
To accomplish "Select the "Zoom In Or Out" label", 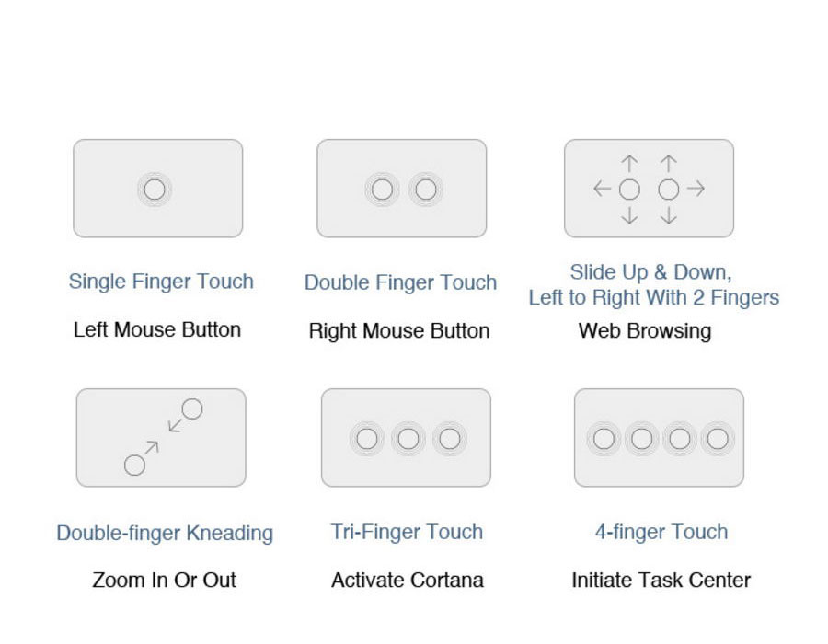I will (164, 580).
